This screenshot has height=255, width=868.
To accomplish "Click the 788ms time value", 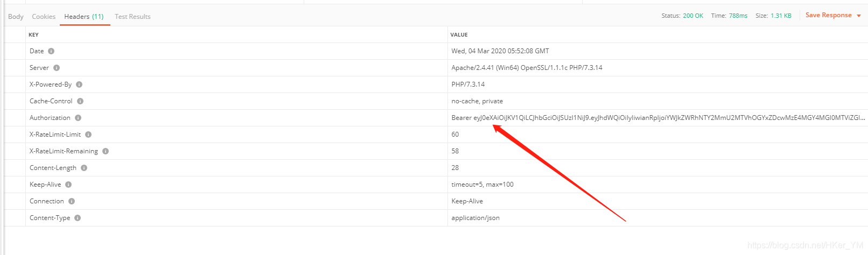I will coord(738,16).
